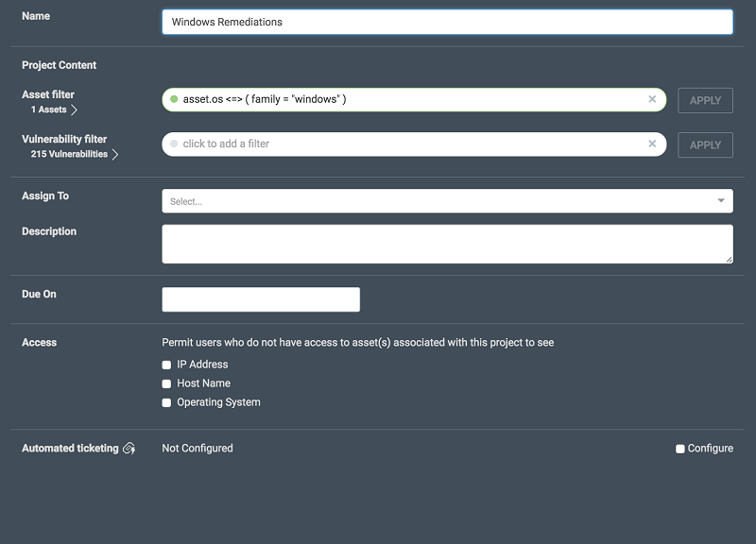Click the 'click to add a filter' field

(406, 144)
